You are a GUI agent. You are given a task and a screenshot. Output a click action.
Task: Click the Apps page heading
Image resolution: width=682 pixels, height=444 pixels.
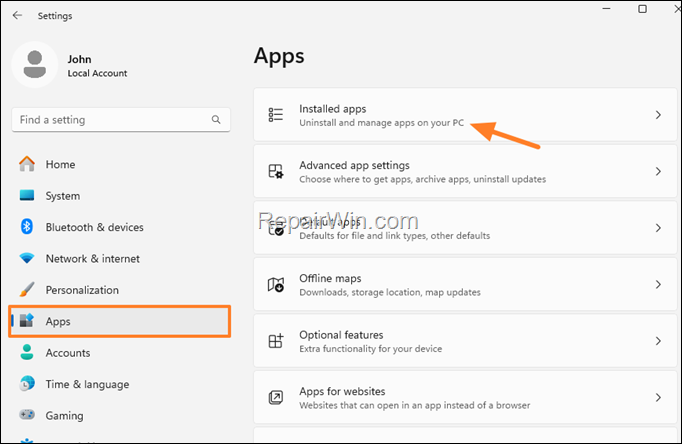tap(279, 57)
